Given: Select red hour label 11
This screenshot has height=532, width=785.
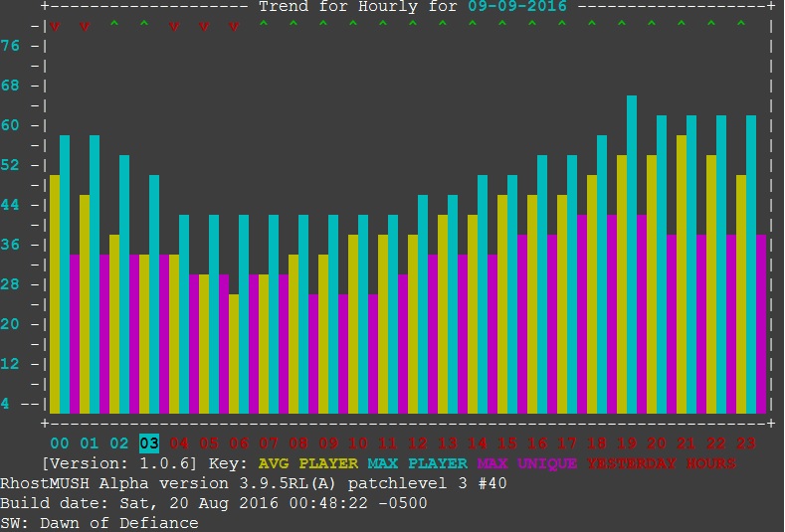Looking at the screenshot, I should point(388,443).
